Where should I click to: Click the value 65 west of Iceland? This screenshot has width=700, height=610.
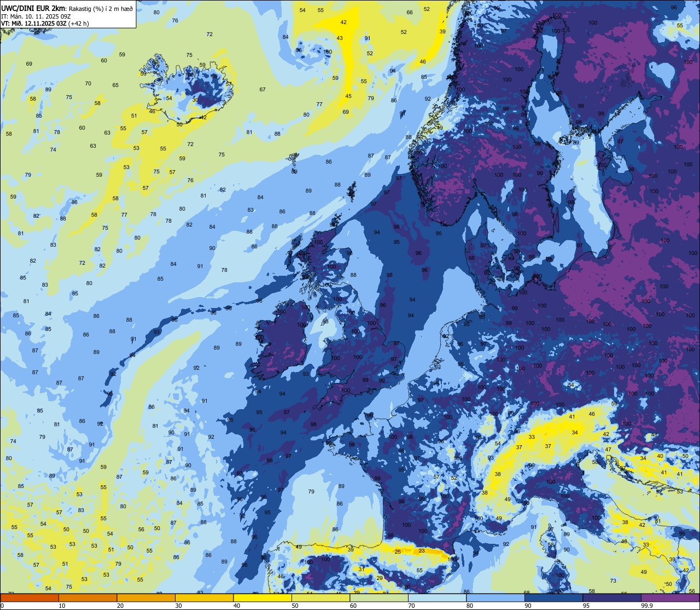pyautogui.click(x=115, y=85)
